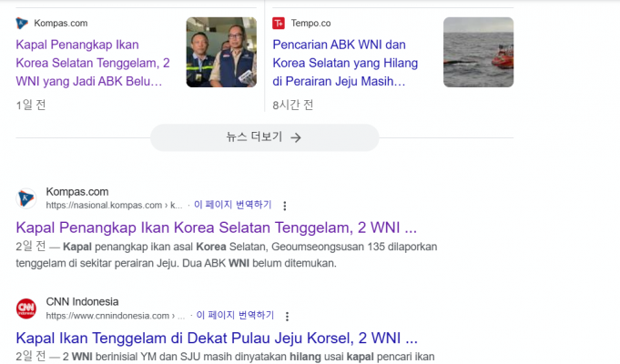
Task: Translate CNN Indonesia page via 이 페이지 번역하기
Action: [235, 316]
